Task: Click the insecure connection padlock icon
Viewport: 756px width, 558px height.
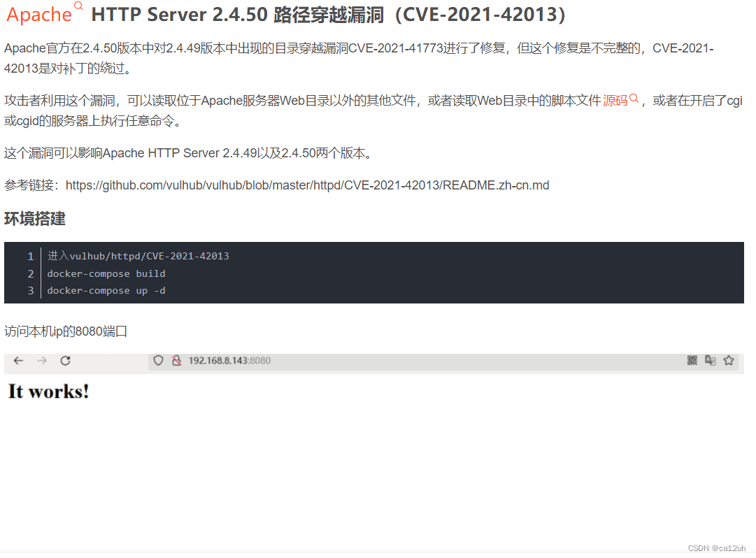Action: click(x=176, y=360)
